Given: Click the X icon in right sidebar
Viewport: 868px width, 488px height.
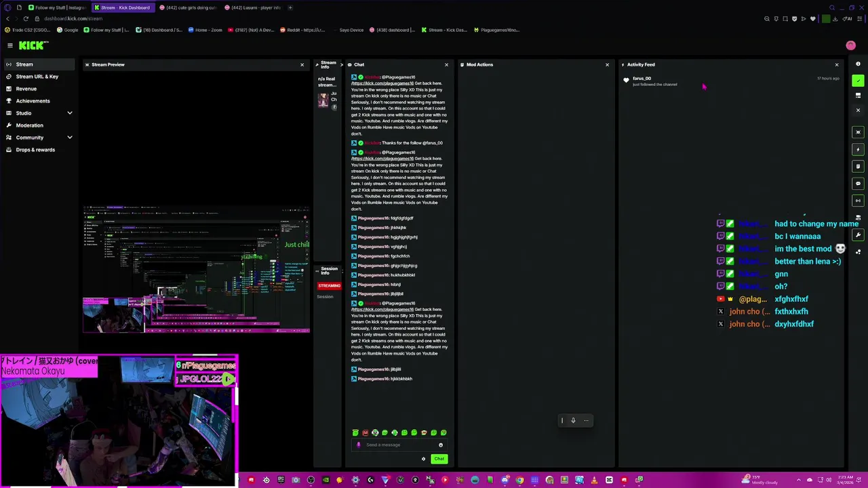Looking at the screenshot, I should pos(858,110).
